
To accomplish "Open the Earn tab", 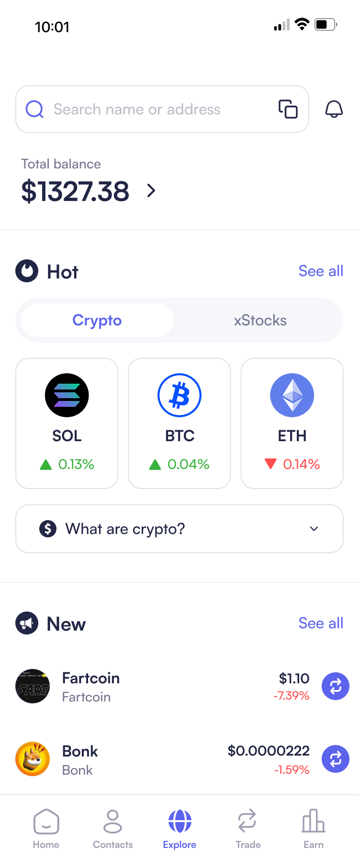I will coord(314,829).
